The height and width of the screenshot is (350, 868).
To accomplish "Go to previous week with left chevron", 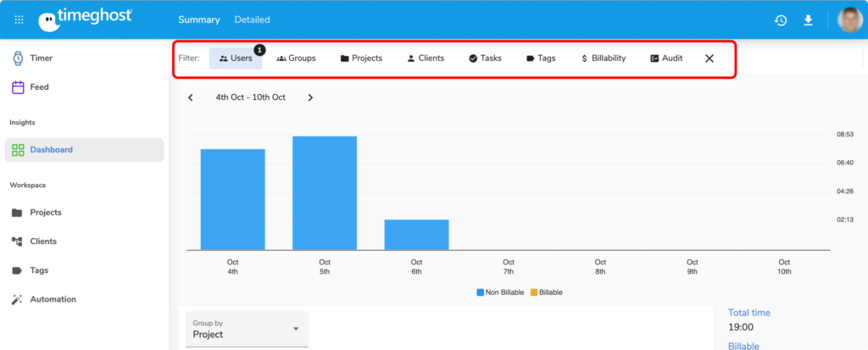I will (191, 97).
